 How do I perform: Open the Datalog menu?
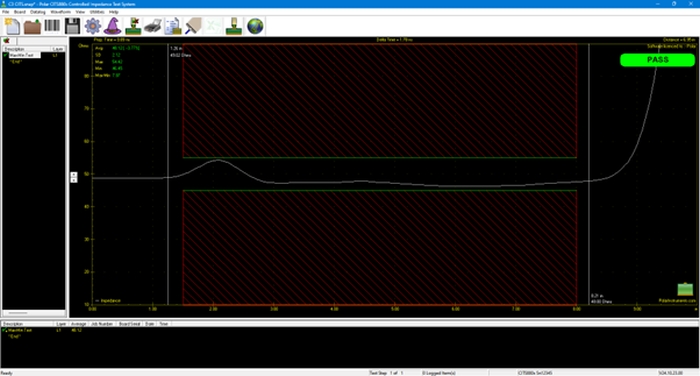coord(38,12)
